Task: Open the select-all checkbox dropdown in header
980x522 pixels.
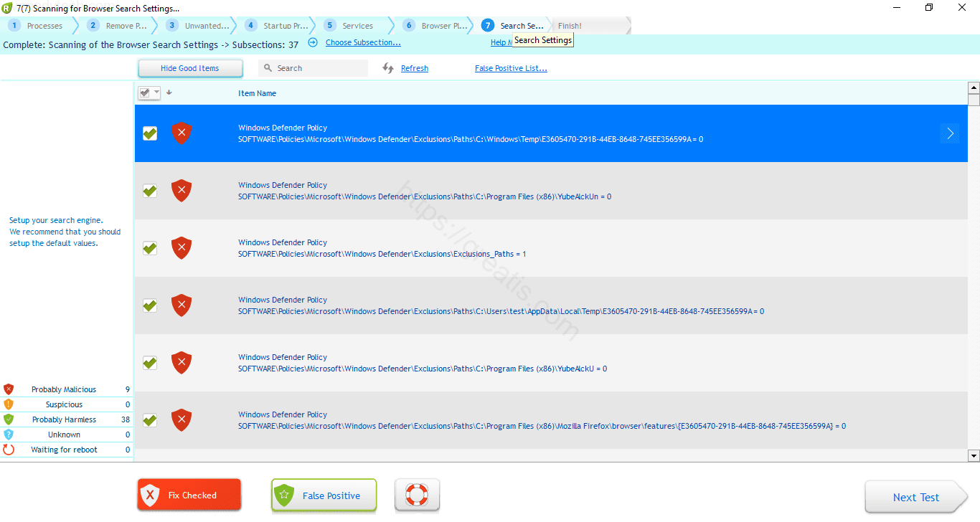Action: pyautogui.click(x=156, y=92)
